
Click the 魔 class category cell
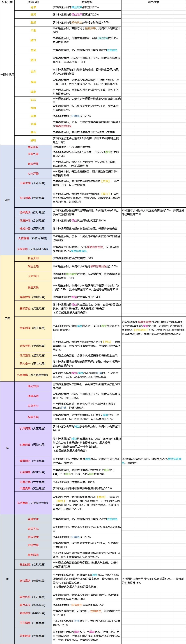tap(7, 448)
